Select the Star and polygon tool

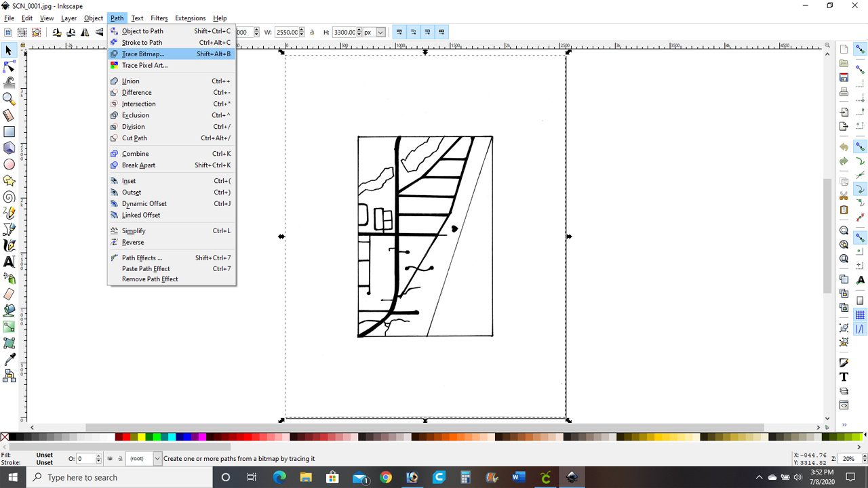click(x=9, y=180)
